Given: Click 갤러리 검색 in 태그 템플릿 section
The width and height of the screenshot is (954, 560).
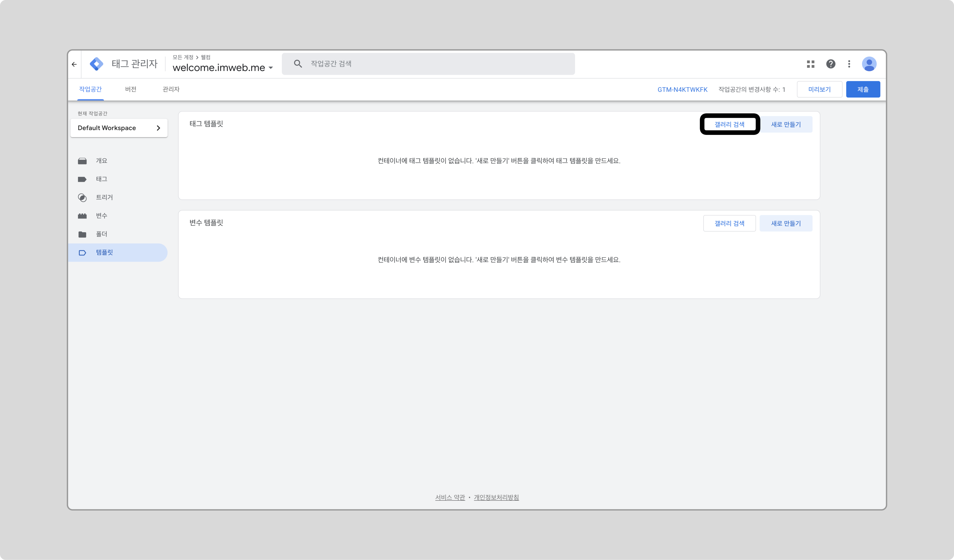Looking at the screenshot, I should (x=729, y=124).
